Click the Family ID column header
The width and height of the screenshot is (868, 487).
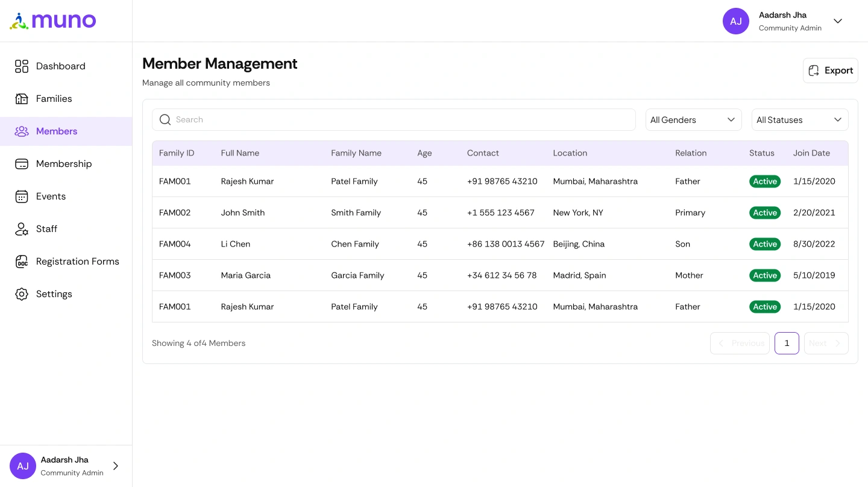(177, 153)
